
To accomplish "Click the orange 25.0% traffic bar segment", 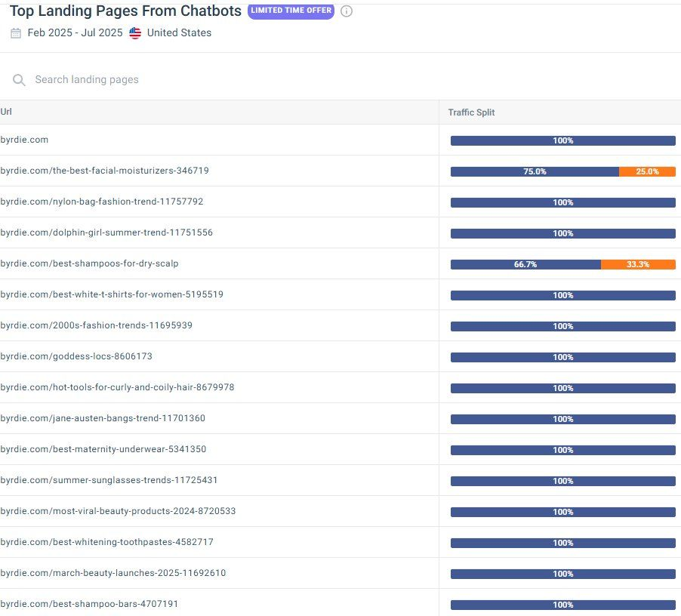I will [647, 171].
